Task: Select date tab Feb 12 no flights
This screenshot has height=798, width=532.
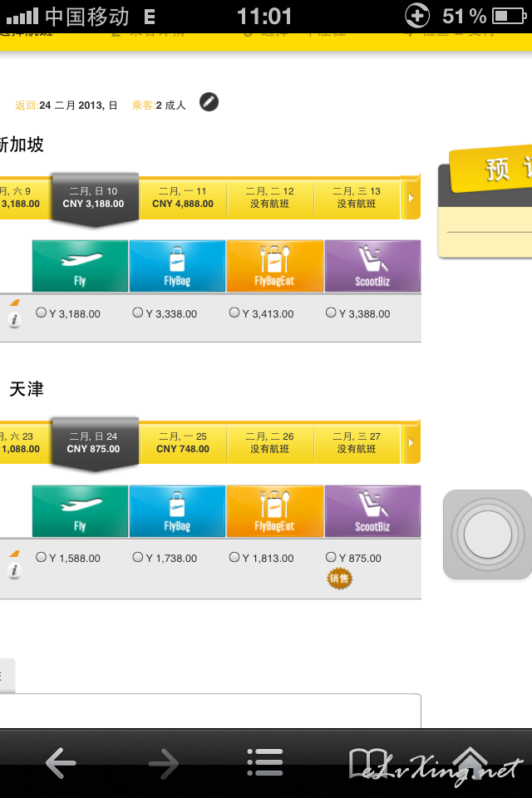Action: (x=270, y=198)
